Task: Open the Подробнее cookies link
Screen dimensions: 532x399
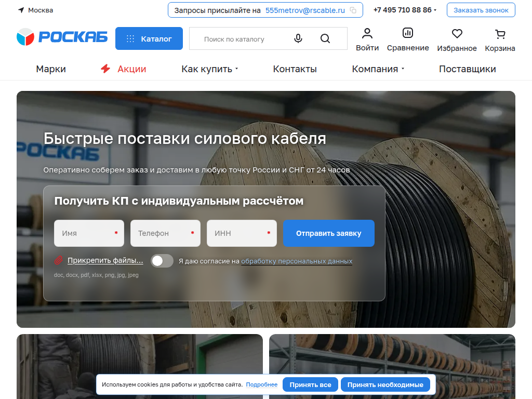Action: (x=262, y=384)
